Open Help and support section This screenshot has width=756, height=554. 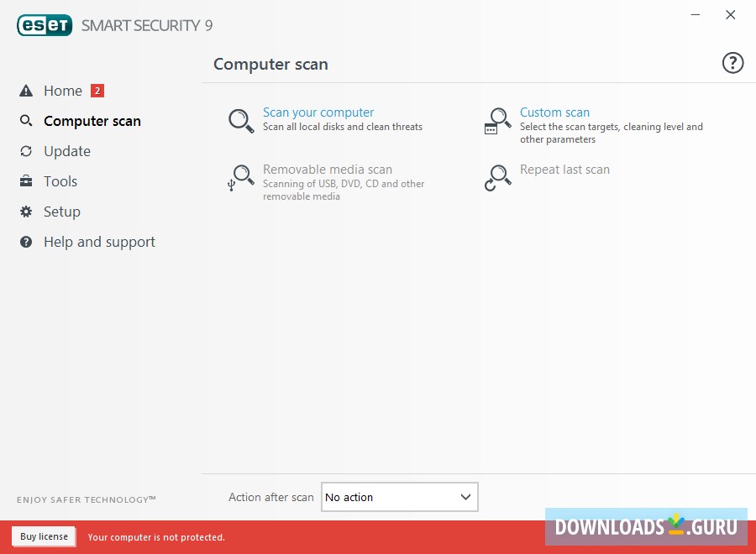pyautogui.click(x=99, y=242)
